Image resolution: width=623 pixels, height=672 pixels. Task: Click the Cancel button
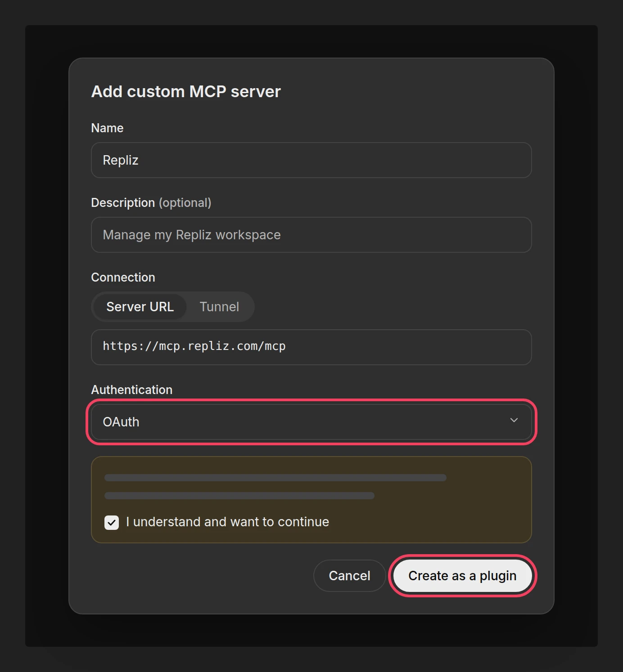pos(349,576)
